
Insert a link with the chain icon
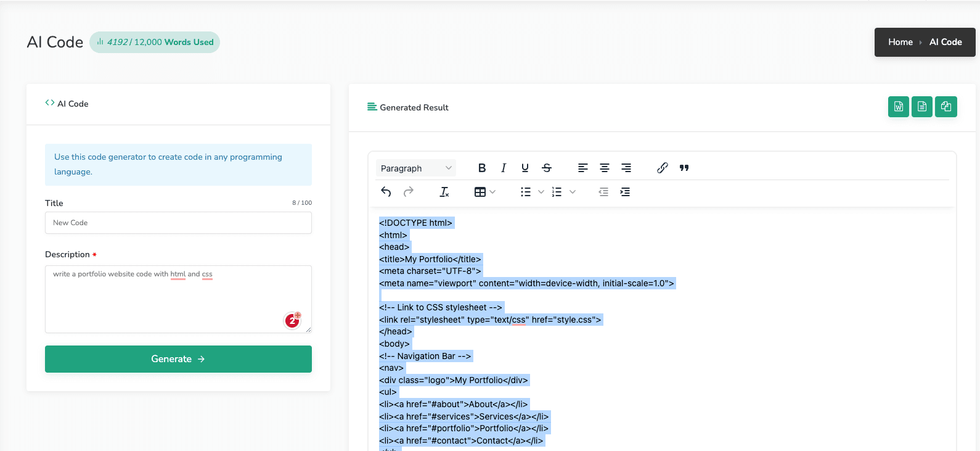[x=663, y=168]
